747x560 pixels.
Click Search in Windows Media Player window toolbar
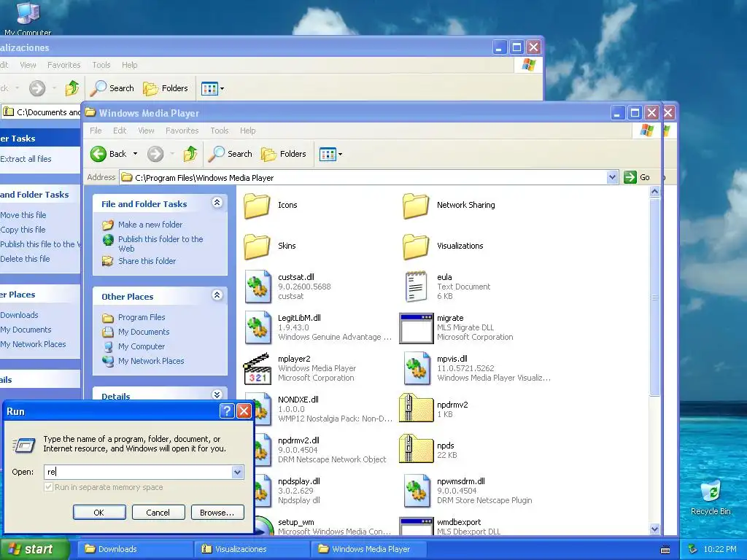click(x=231, y=154)
